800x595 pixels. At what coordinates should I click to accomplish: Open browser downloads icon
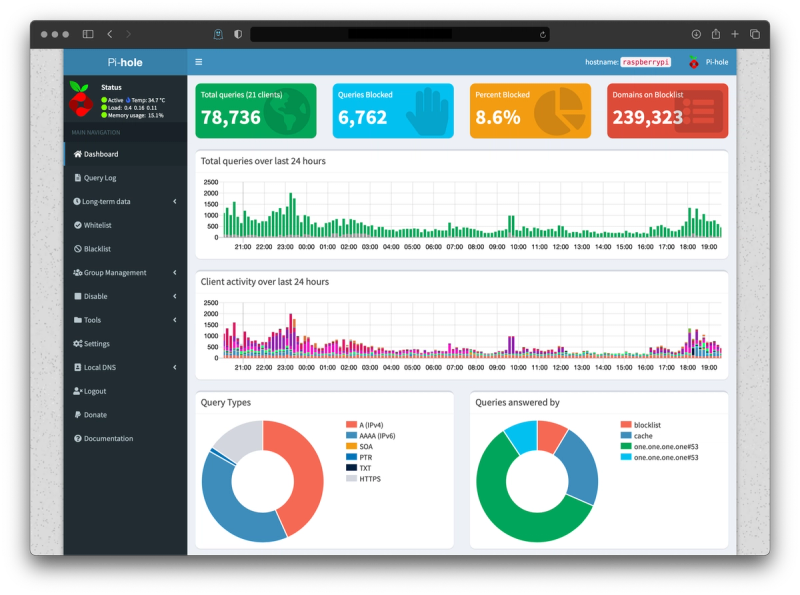(x=696, y=34)
